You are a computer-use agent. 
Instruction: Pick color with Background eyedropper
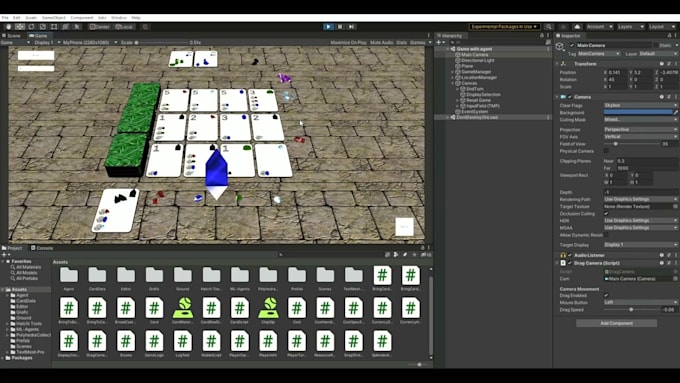pyautogui.click(x=675, y=112)
